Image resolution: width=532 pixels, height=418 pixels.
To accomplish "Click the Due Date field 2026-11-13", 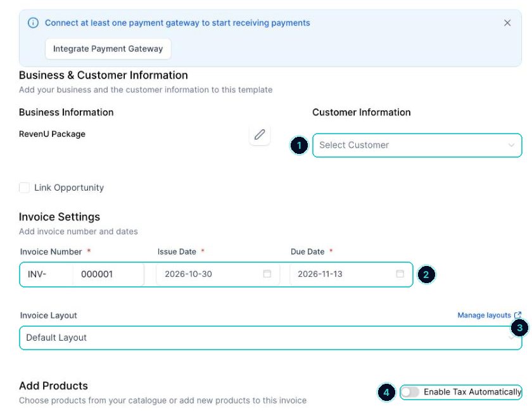I will point(351,274).
